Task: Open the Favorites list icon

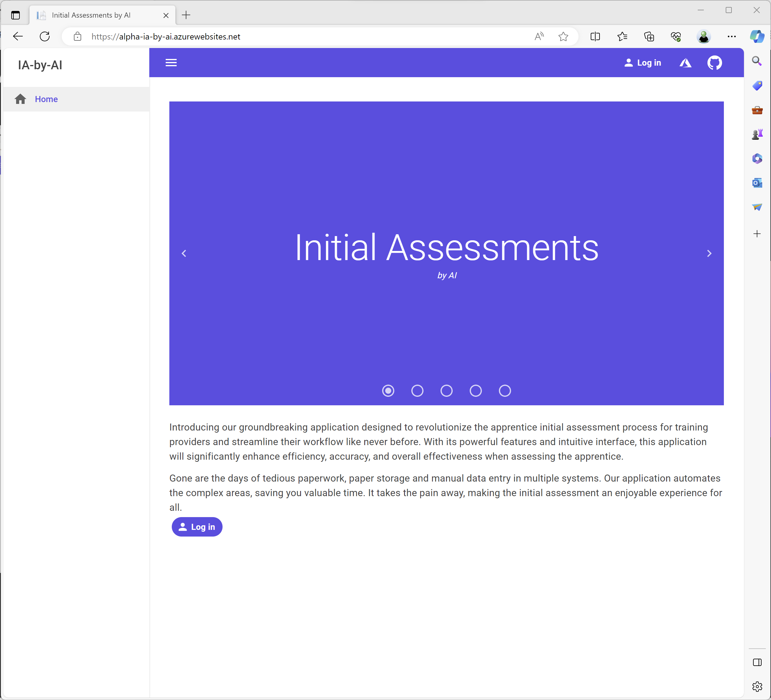Action: coord(622,36)
